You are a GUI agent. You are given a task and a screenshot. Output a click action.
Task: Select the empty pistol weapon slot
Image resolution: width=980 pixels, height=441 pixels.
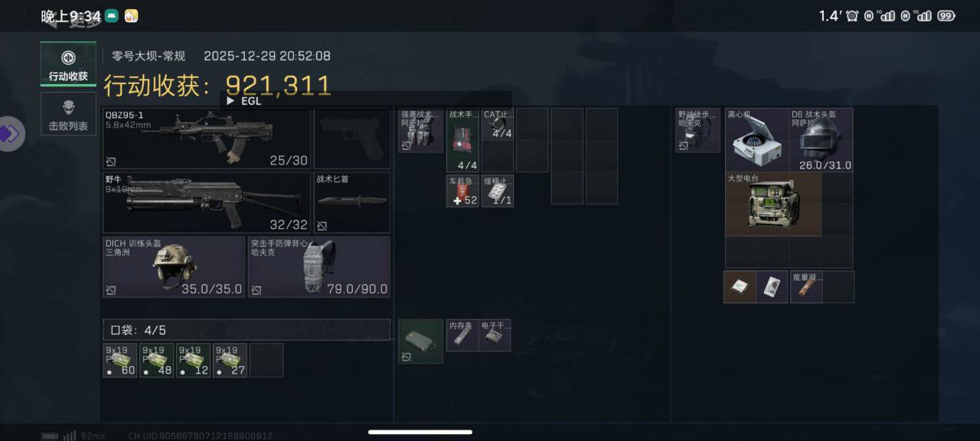click(352, 139)
